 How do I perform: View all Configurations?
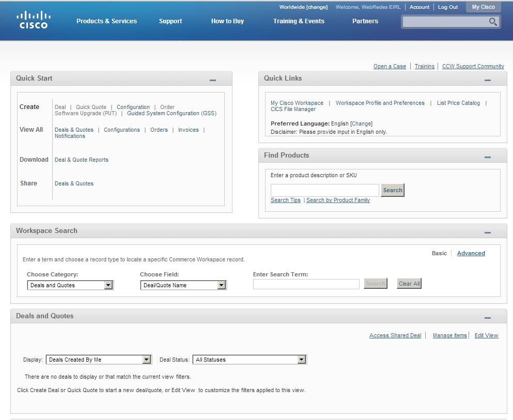coord(122,130)
